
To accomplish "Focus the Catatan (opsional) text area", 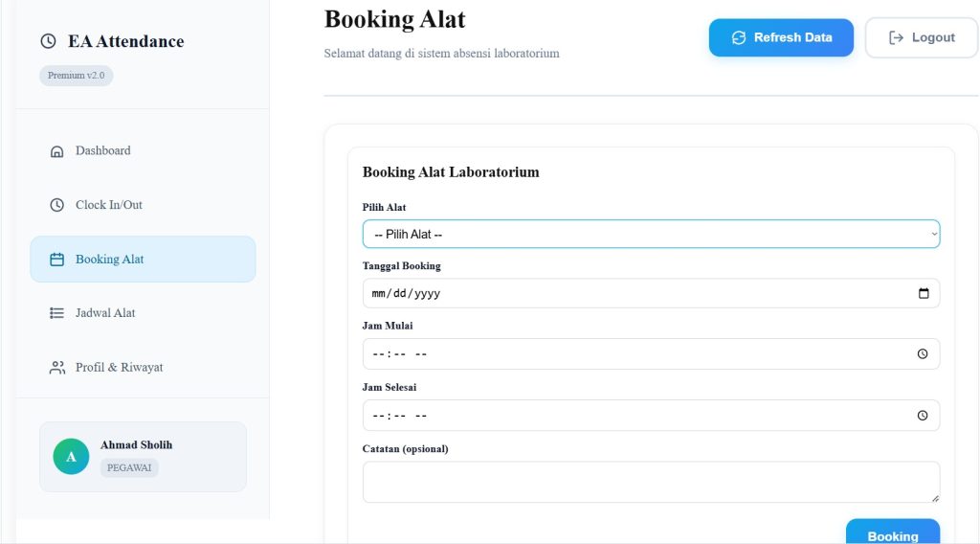I will pyautogui.click(x=651, y=482).
